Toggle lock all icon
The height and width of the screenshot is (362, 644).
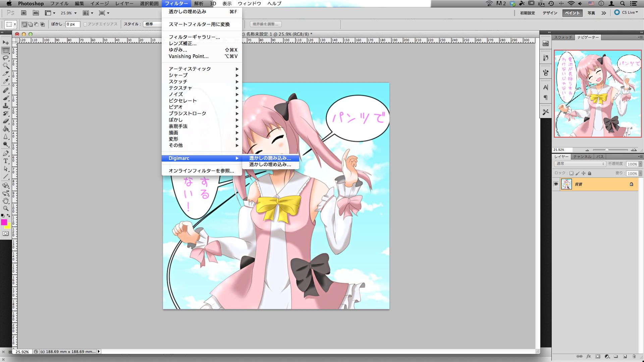[590, 173]
